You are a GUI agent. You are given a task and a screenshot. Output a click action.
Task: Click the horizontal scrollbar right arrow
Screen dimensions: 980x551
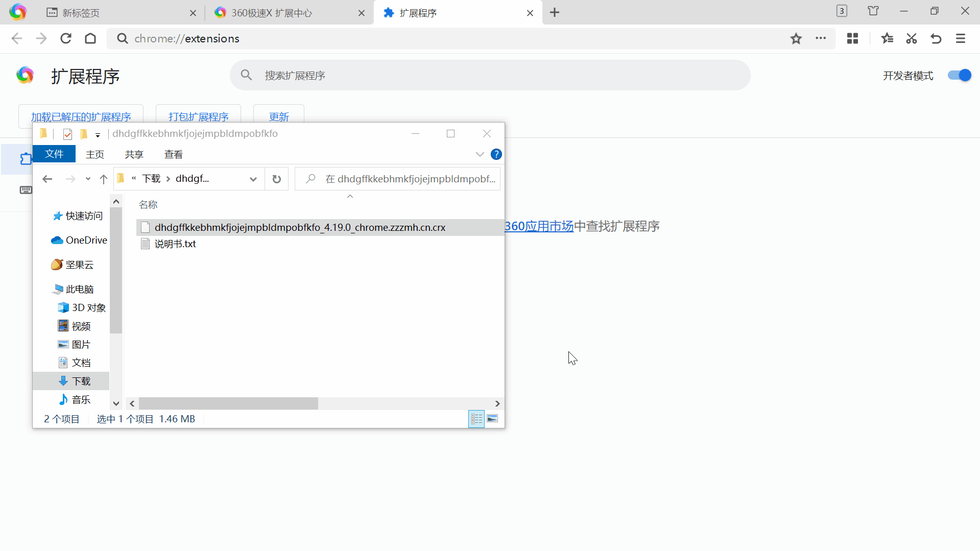497,403
